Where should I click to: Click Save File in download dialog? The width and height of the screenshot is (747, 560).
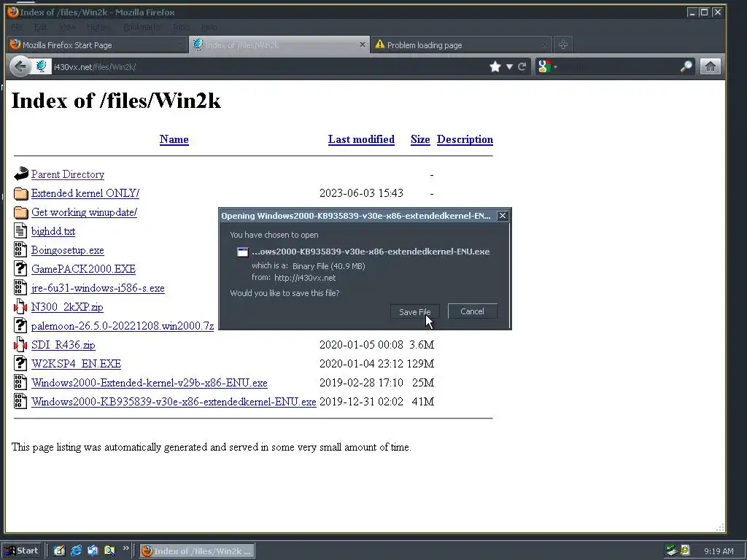[414, 311]
